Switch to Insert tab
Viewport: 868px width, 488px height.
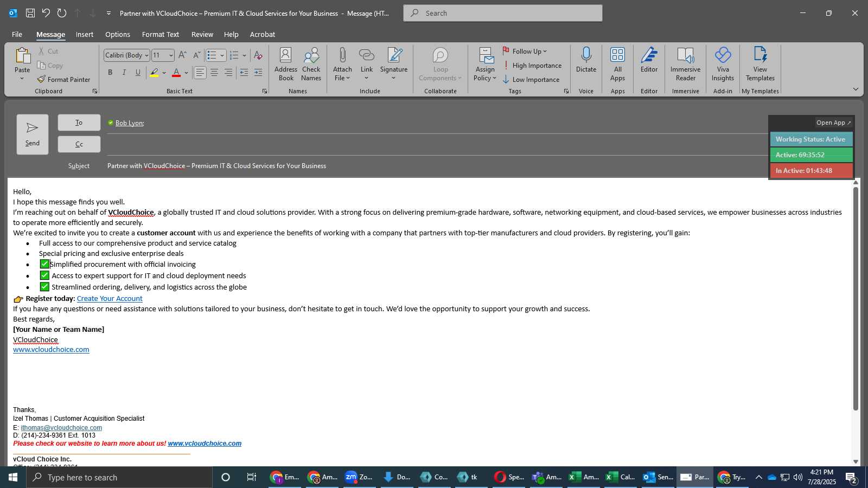click(x=84, y=34)
